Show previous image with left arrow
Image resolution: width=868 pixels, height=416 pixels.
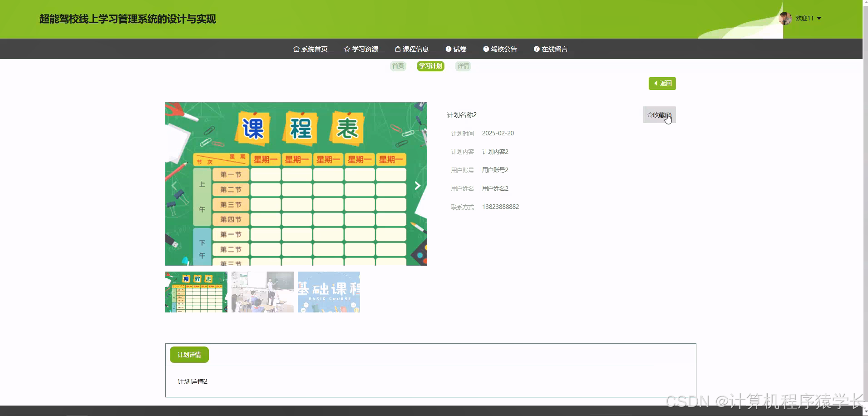174,185
